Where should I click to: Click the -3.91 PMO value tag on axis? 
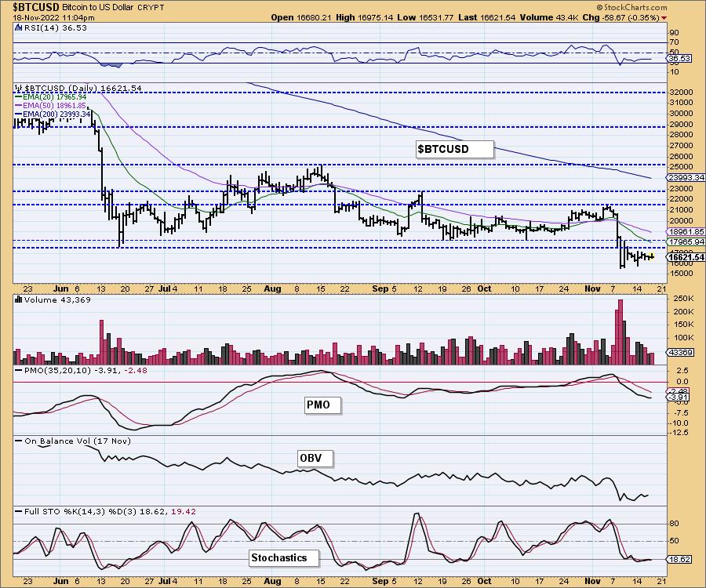(x=678, y=397)
